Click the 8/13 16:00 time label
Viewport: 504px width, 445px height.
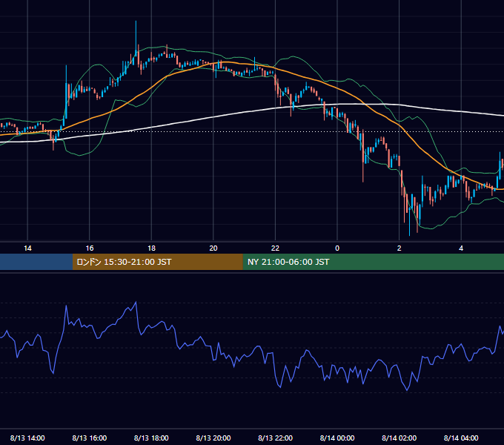pos(90,438)
